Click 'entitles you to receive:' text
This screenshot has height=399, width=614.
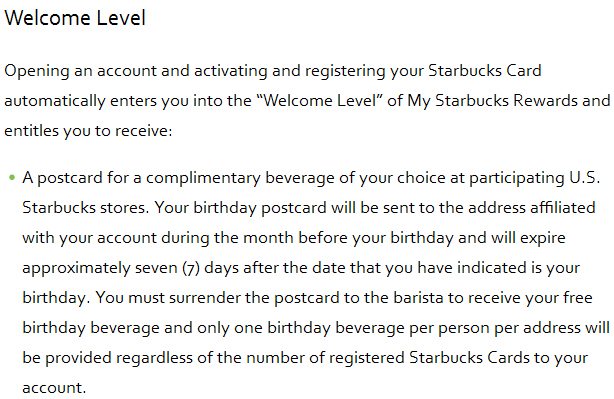(x=88, y=130)
